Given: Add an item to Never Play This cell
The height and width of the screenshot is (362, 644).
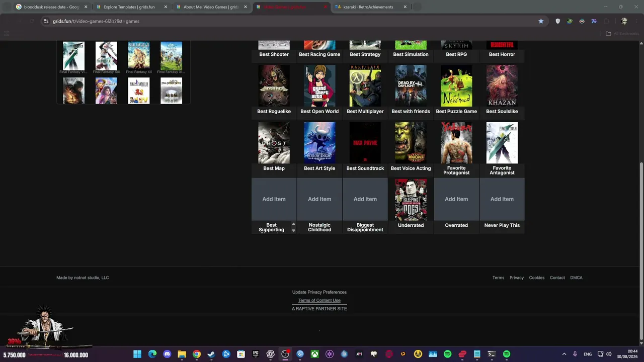Looking at the screenshot, I should [502, 199].
